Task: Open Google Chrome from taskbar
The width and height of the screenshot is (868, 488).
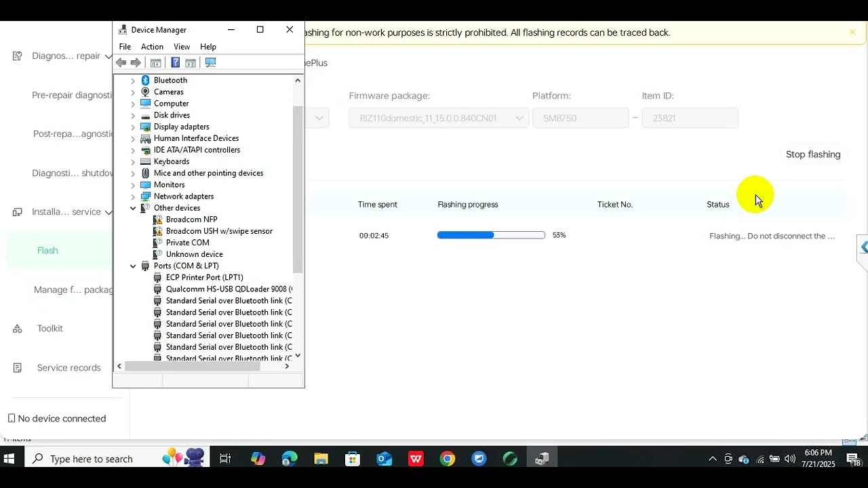Action: pos(448,459)
